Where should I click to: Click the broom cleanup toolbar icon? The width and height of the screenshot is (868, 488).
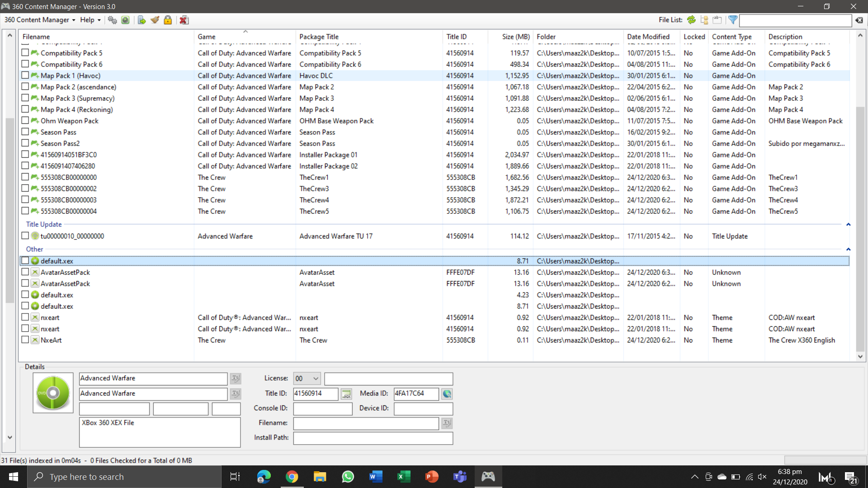155,20
